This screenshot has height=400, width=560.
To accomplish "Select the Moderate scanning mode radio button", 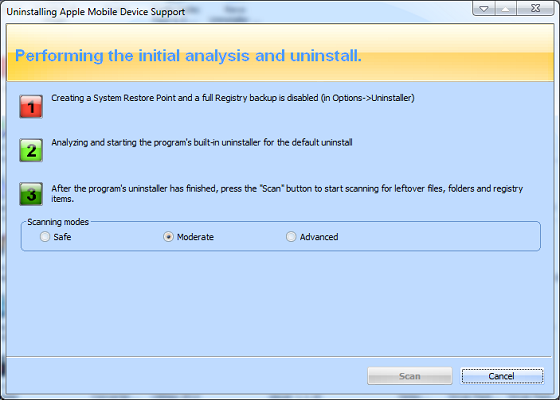I will (168, 237).
